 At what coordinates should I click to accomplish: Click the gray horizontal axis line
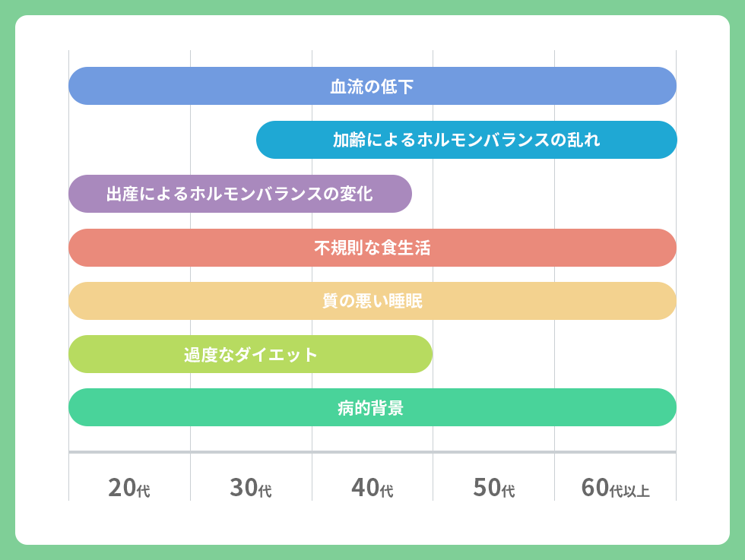(372, 451)
